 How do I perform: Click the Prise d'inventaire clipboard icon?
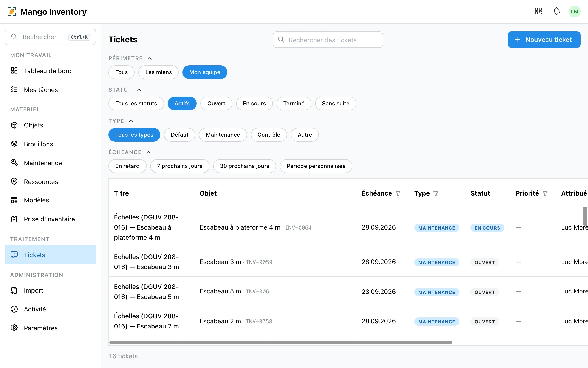14,219
